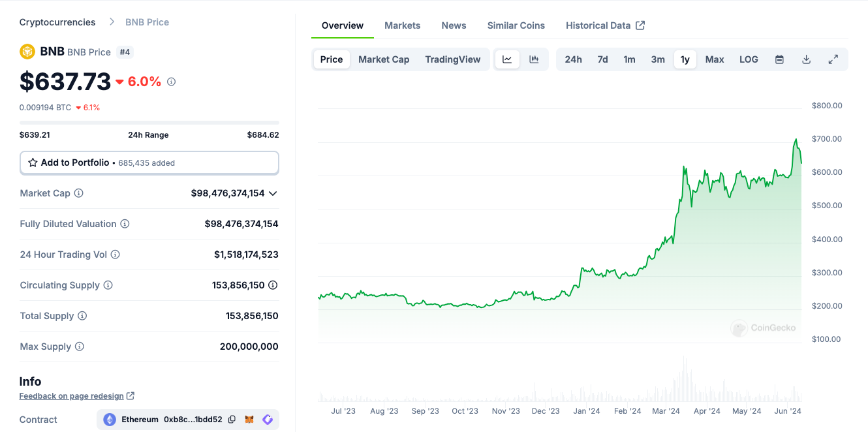
Task: Click the Mar '24 axis label
Action: pos(666,411)
